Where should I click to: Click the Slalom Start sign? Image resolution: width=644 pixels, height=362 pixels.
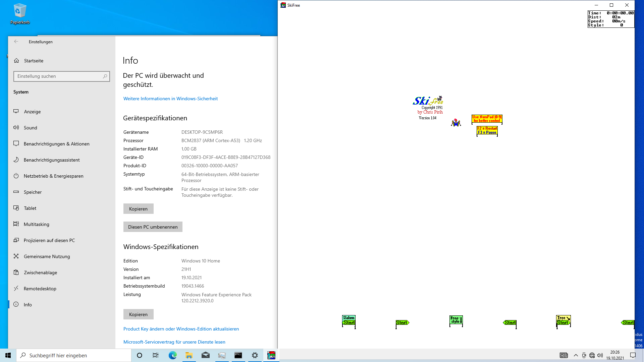click(x=348, y=320)
